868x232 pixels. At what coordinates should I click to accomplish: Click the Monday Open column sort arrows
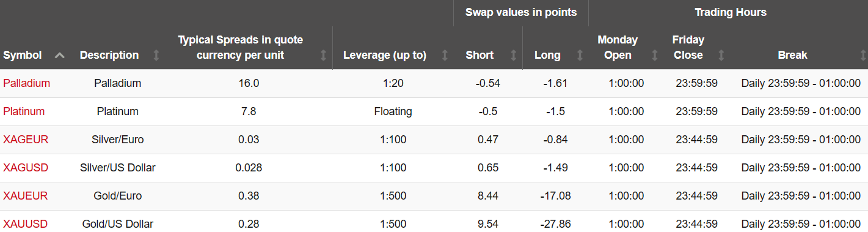point(655,55)
